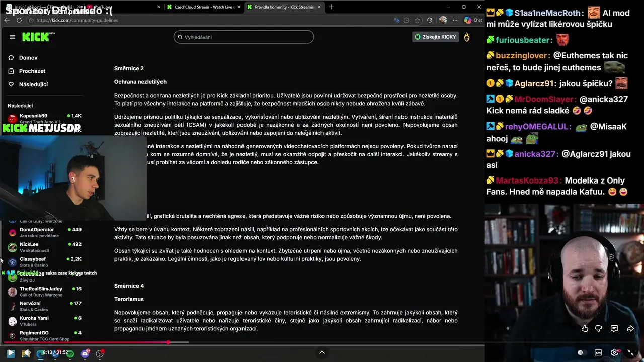
Task: Click the Ochrana nezletilých heading
Action: [x=140, y=82]
